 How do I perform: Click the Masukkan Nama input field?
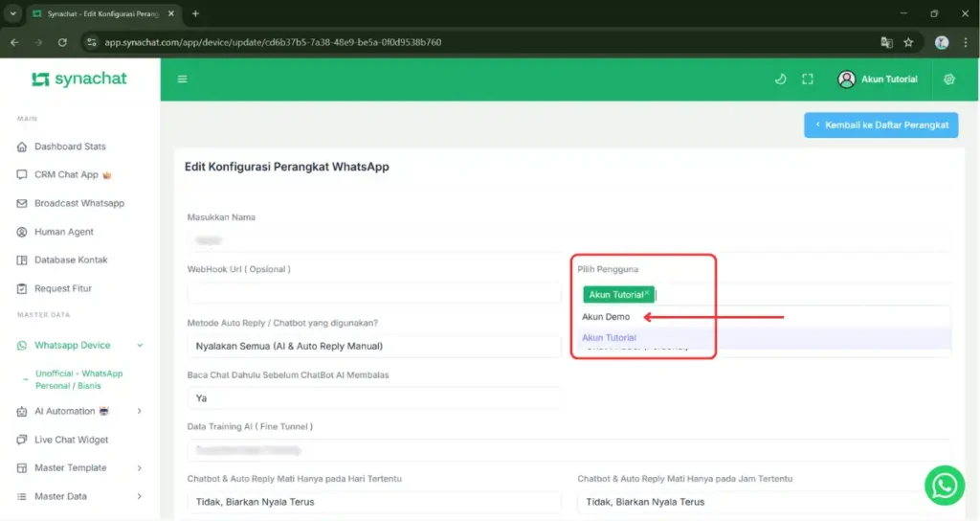coord(568,240)
